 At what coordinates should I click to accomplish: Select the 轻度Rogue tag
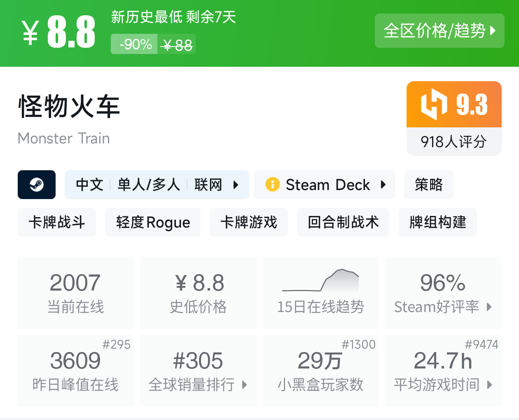pos(153,222)
